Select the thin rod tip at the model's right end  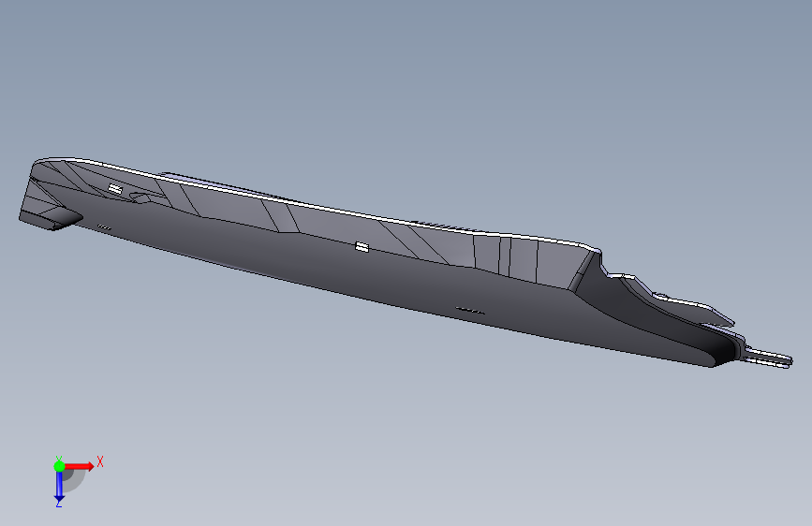tap(769, 357)
